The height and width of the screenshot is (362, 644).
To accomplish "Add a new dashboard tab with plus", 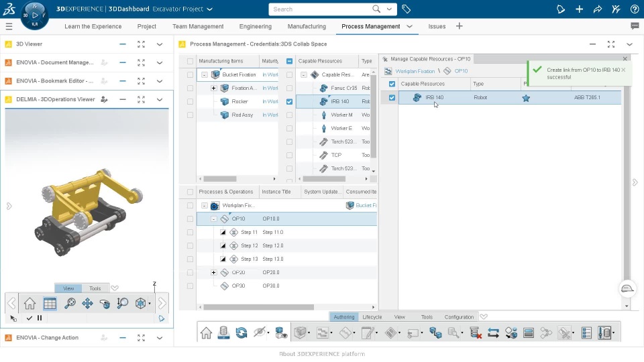I will pos(459,26).
